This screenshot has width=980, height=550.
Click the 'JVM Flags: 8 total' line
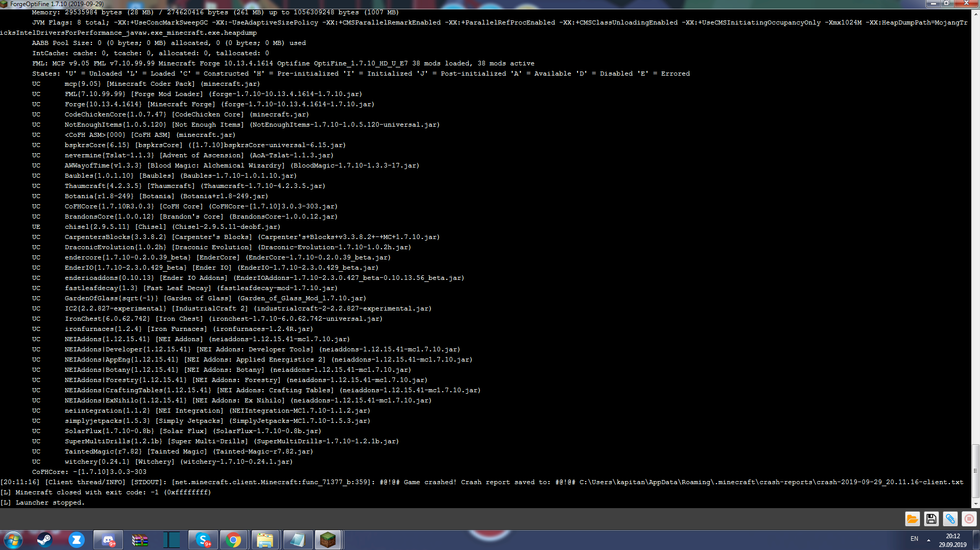[x=484, y=28]
